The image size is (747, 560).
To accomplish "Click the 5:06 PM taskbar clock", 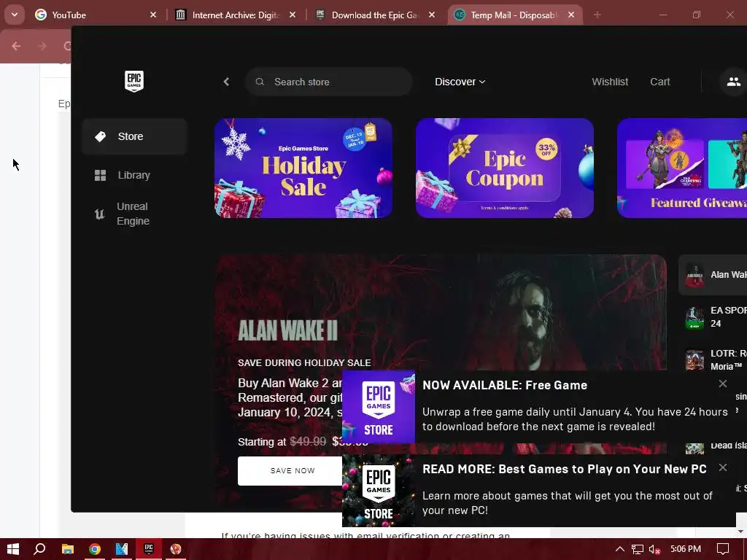I will pos(686,549).
